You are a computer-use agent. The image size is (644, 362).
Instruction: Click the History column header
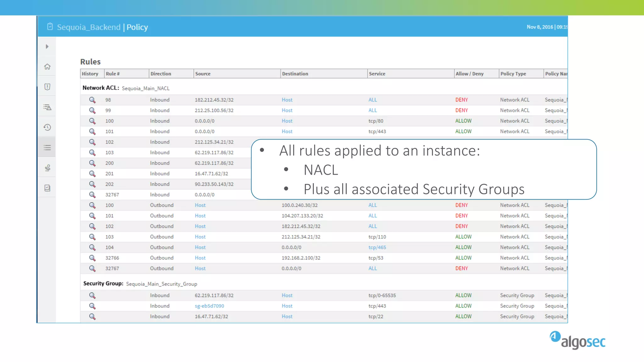pyautogui.click(x=92, y=74)
